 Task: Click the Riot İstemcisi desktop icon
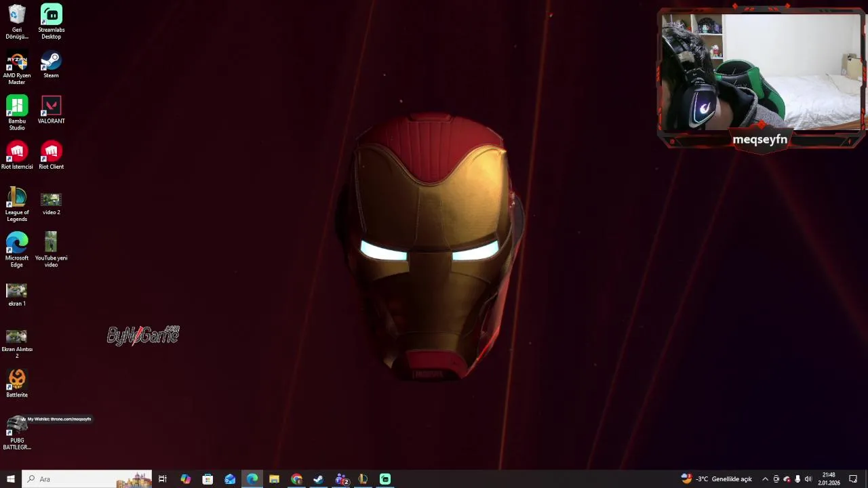(x=17, y=156)
